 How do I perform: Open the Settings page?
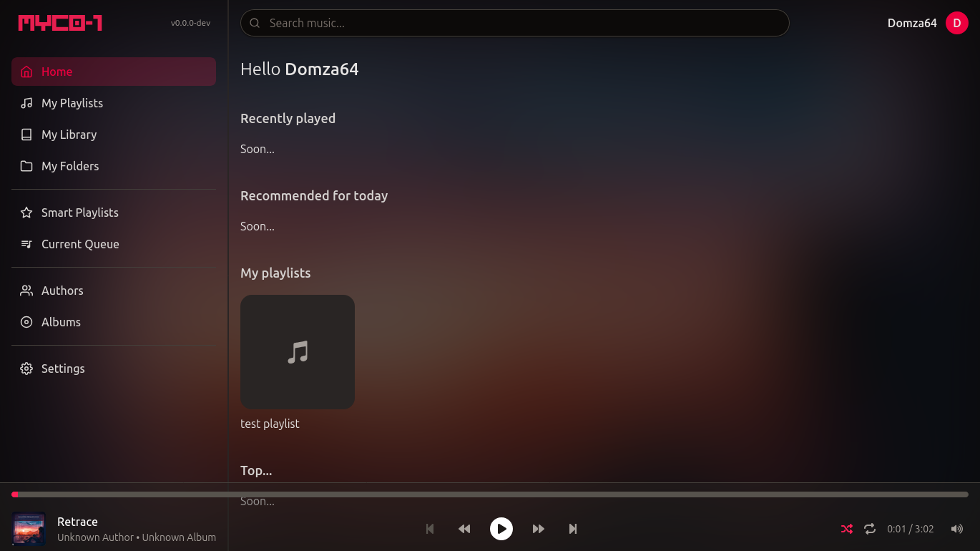pos(63,369)
